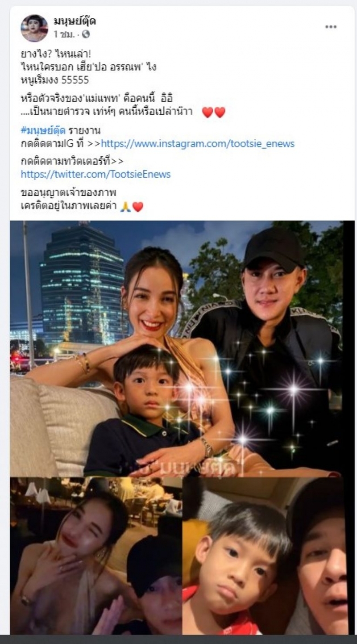Click the มนุษย์ตุ๊ด page profile avatar
Viewport: 357px width, 644px height.
34,28
